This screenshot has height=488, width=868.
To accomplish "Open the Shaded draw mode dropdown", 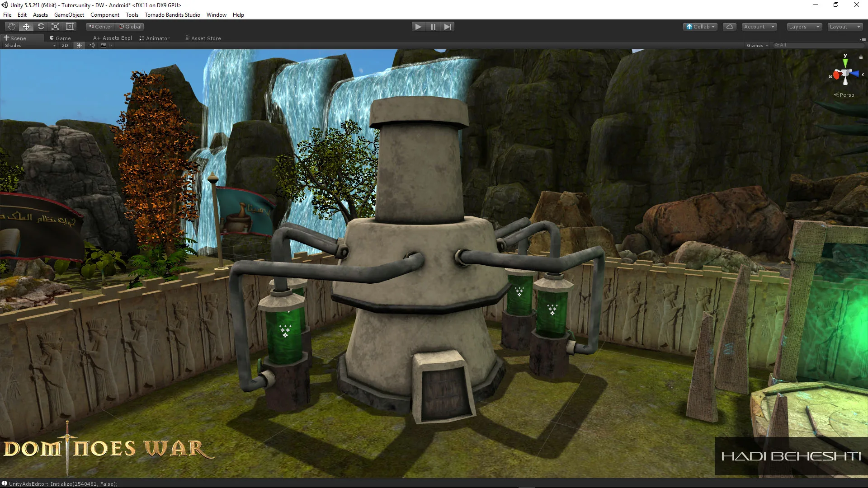I will 30,45.
